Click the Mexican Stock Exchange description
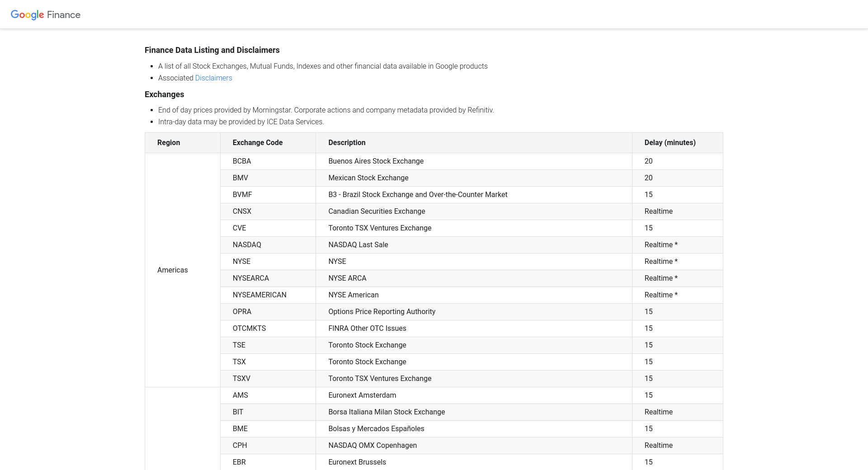 tap(368, 178)
